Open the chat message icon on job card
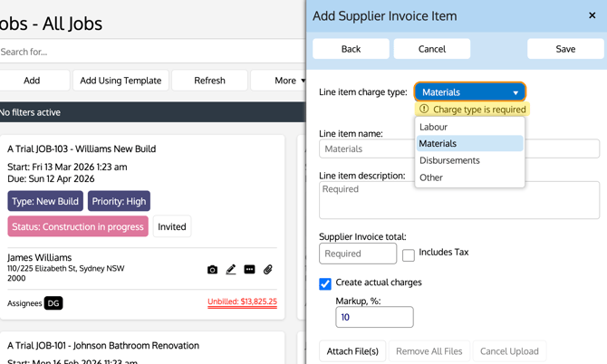The height and width of the screenshot is (364, 607). tap(249, 270)
